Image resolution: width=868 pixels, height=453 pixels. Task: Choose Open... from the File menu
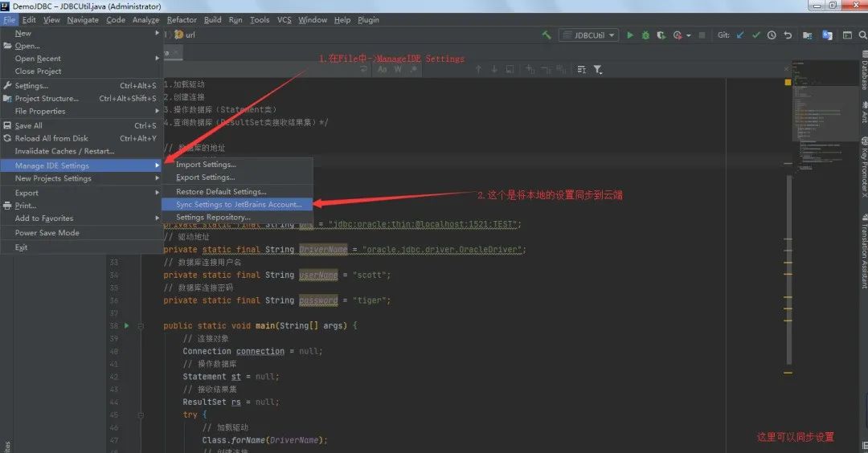tap(81, 46)
